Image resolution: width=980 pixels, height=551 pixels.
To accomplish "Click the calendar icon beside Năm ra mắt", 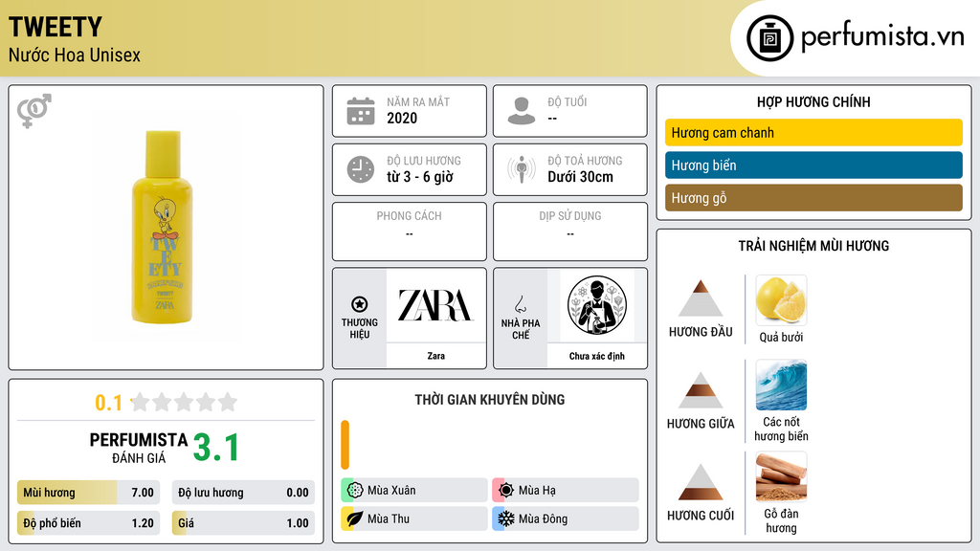I will click(x=361, y=111).
